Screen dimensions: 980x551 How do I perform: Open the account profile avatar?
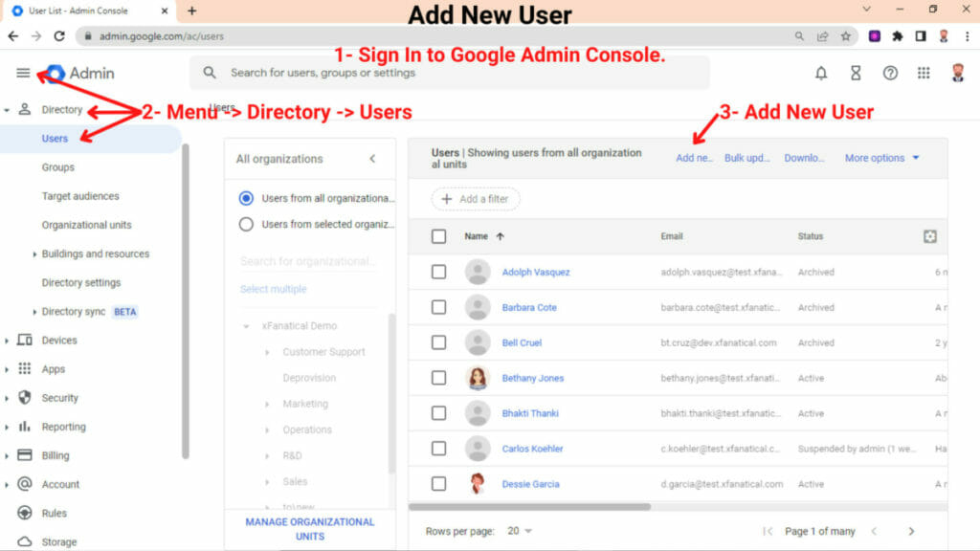tap(957, 72)
